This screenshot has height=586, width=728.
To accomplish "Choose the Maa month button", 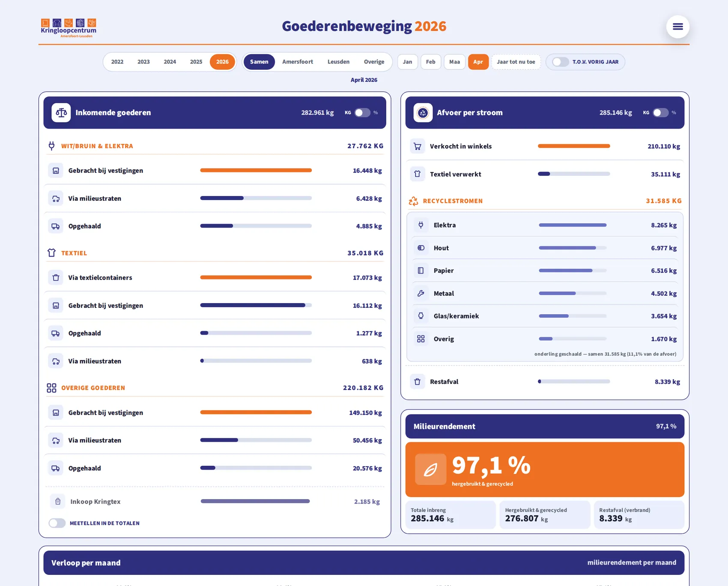I will [x=455, y=62].
